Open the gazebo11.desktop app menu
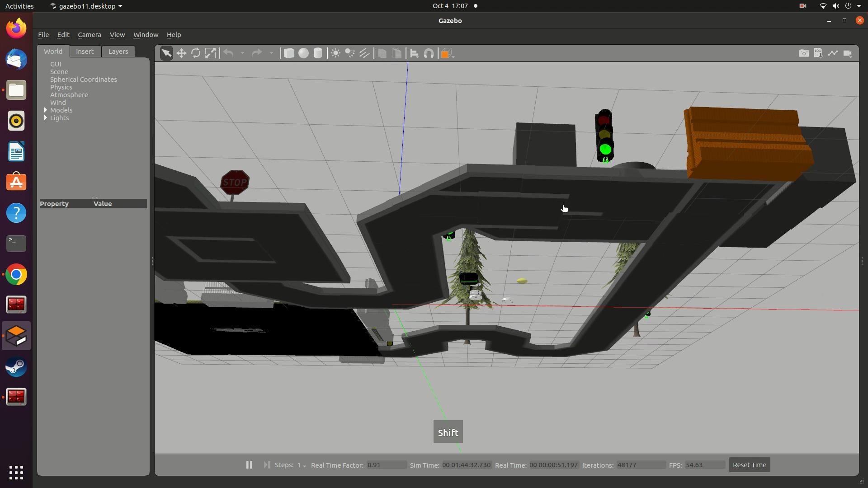This screenshot has height=488, width=868. click(x=86, y=6)
